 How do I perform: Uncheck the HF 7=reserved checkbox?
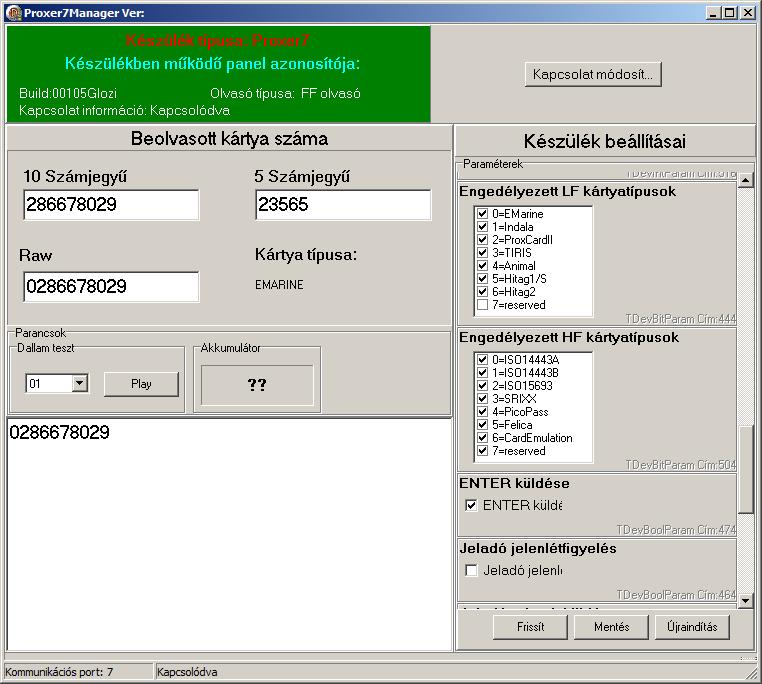482,451
